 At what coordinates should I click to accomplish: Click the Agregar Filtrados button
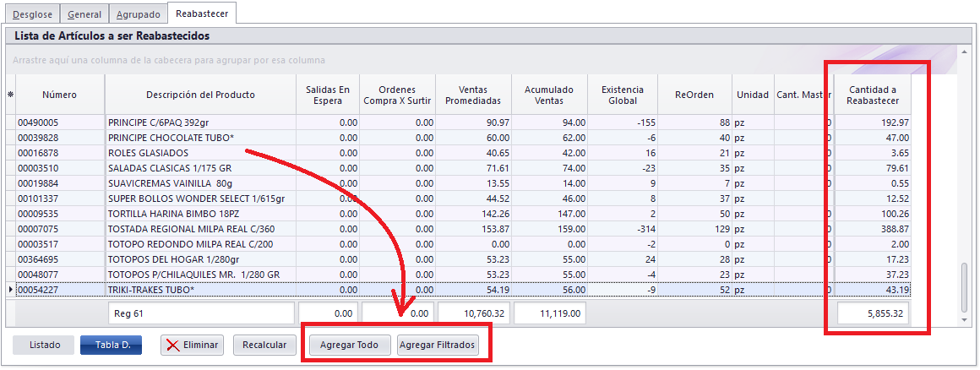pyautogui.click(x=438, y=345)
